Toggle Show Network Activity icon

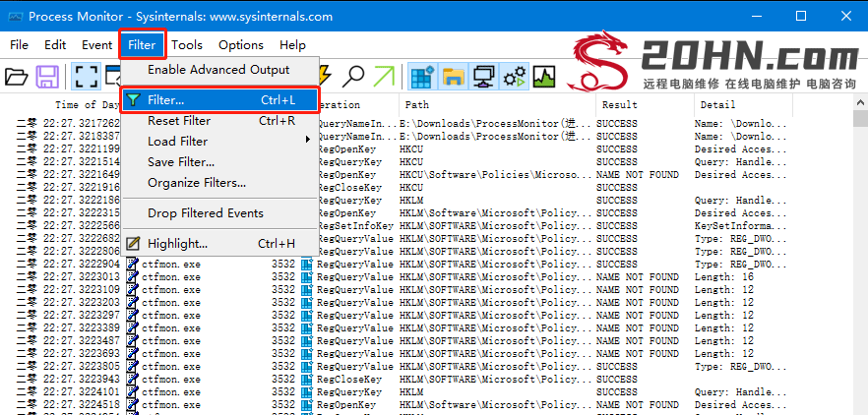pyautogui.click(x=483, y=77)
